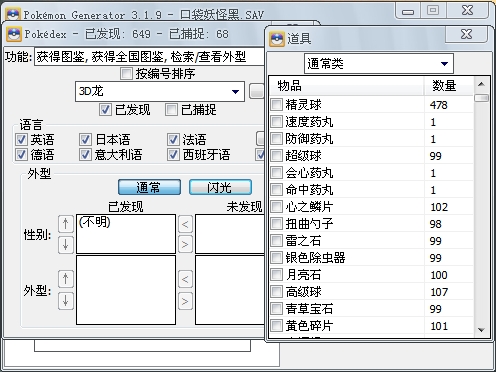The image size is (496, 372).
Task: Move gender entry with the 性别 right-arrow button
Action: click(x=185, y=245)
